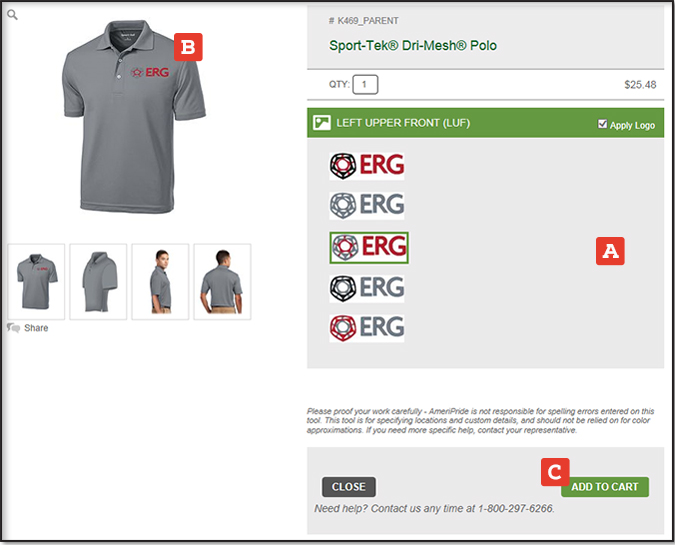The height and width of the screenshot is (545, 675).
Task: View the front polo thumbnail with logo
Action: pos(37,282)
